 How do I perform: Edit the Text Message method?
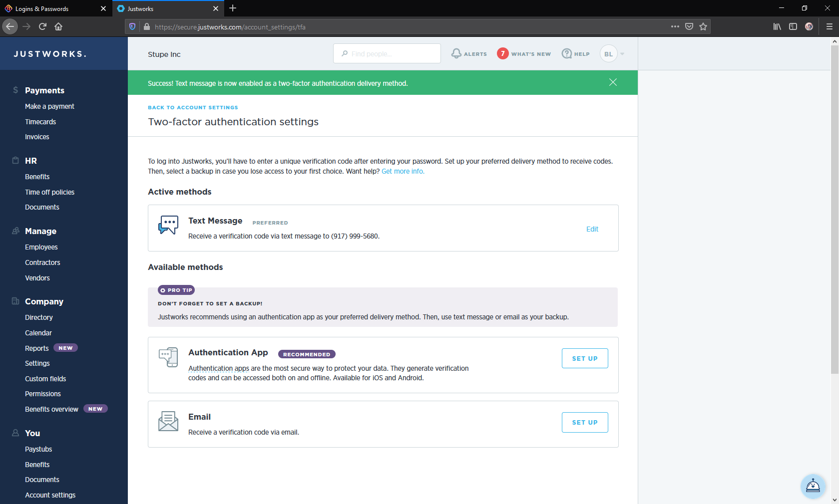(592, 229)
